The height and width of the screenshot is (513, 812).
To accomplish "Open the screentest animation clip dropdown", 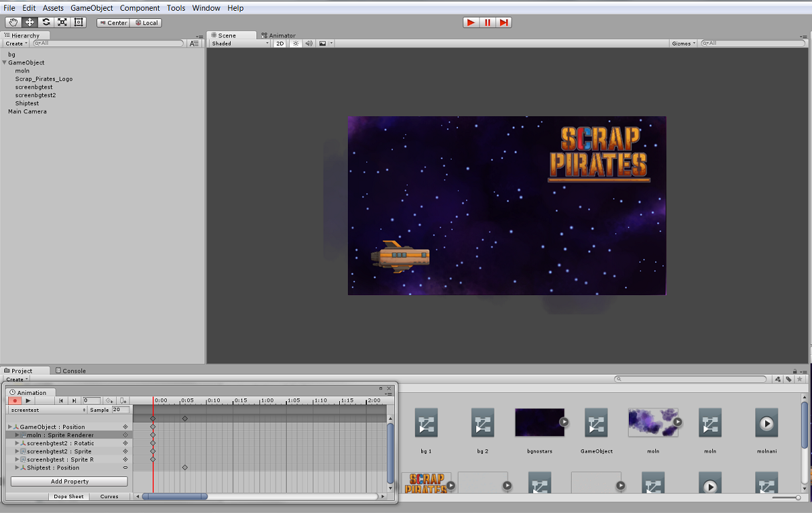I will click(x=47, y=410).
